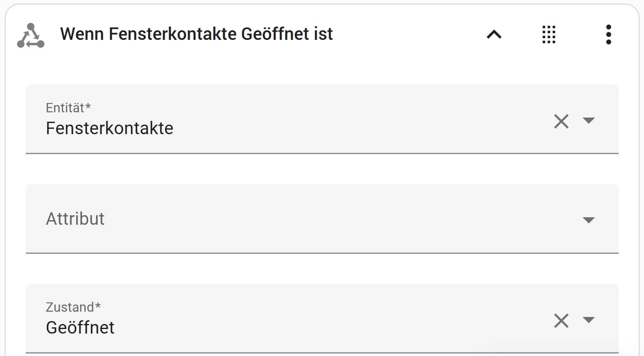Screen dimensions: 644x356
Task: Open the Entität dropdown
Action: click(589, 121)
